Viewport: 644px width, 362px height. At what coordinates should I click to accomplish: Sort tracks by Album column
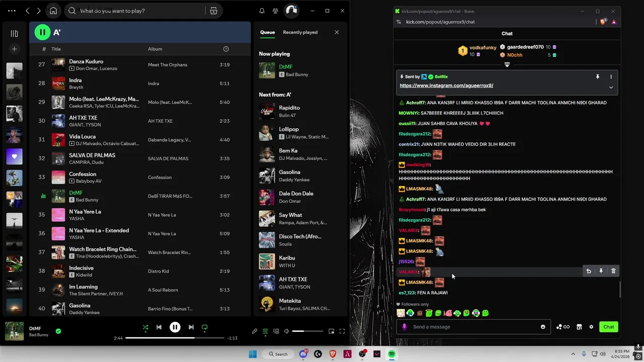[155, 49]
